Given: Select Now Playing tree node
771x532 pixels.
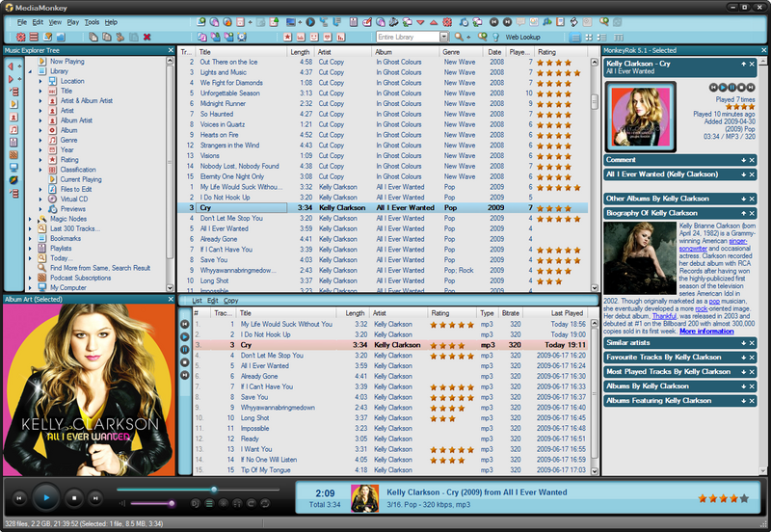Looking at the screenshot, I should point(66,62).
